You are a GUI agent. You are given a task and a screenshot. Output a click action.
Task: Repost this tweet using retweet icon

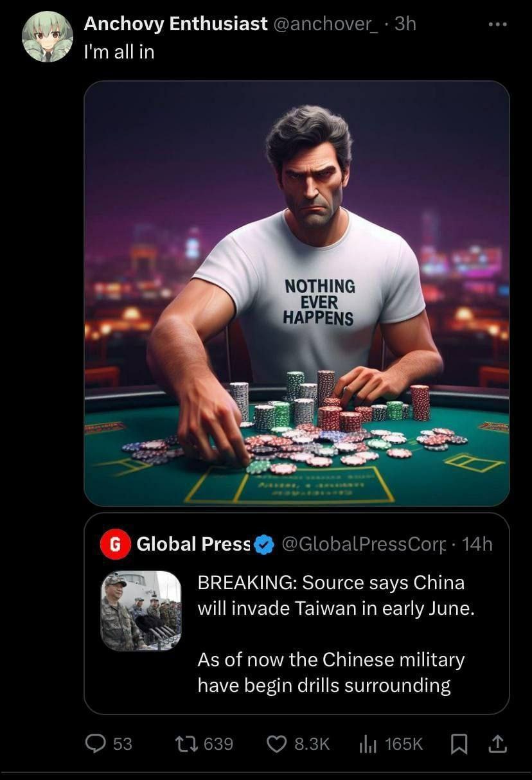(x=186, y=743)
